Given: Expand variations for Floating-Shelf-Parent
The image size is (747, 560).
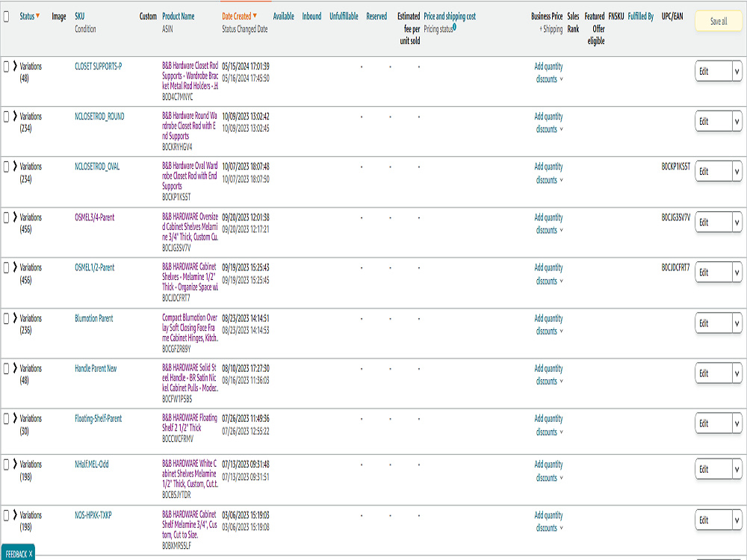Looking at the screenshot, I should (15, 418).
